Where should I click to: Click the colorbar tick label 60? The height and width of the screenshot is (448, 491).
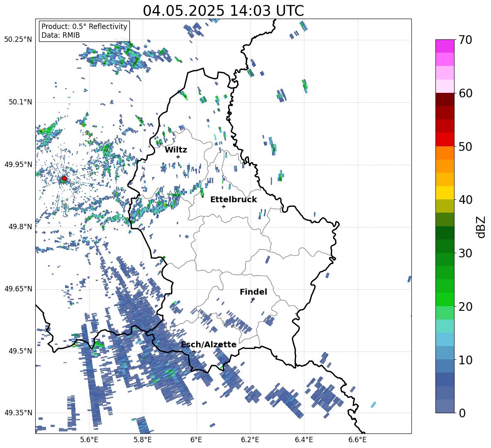click(x=465, y=93)
